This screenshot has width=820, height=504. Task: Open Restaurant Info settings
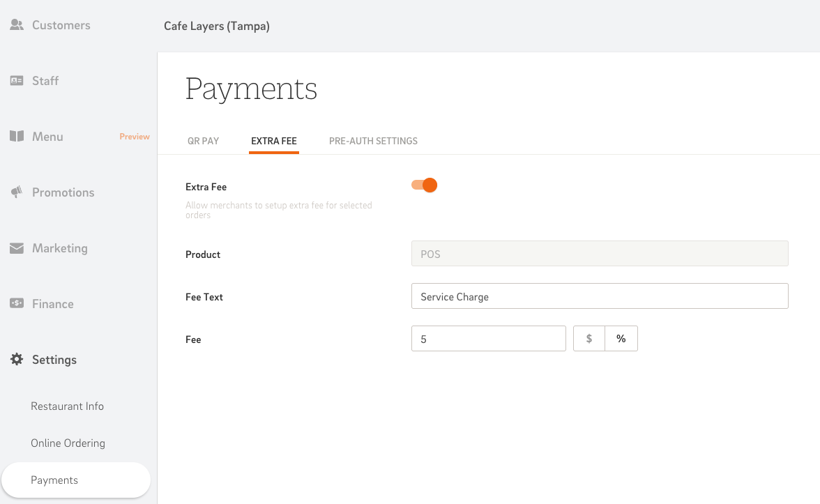click(68, 406)
